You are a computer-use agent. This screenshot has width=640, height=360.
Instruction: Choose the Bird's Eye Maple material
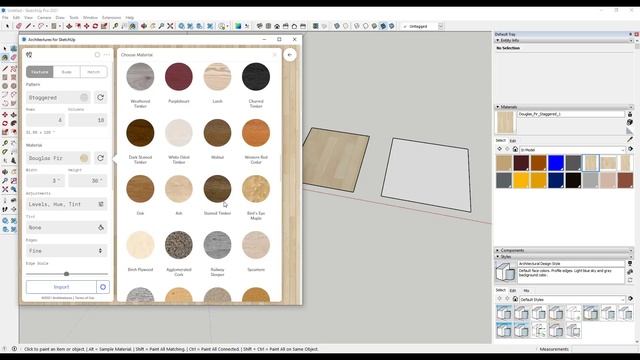tap(256, 189)
